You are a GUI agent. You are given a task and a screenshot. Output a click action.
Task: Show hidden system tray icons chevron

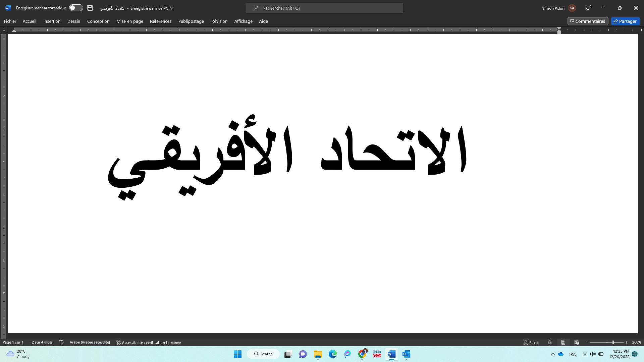pos(553,354)
